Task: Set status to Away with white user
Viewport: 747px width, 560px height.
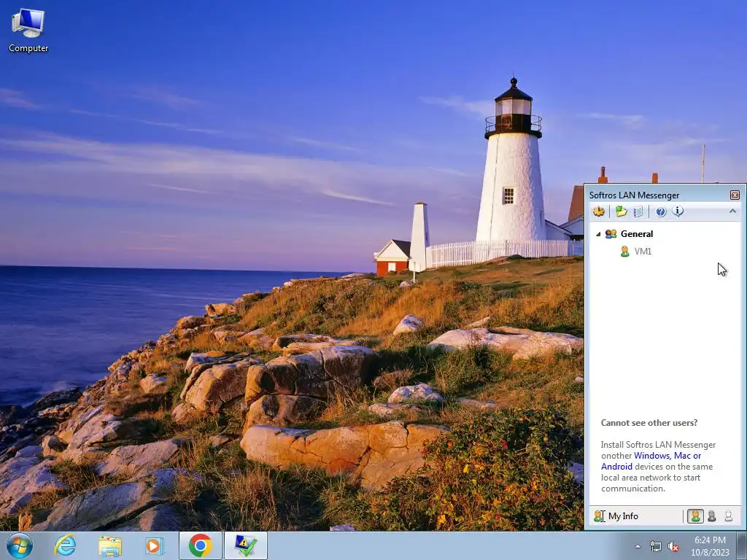Action: pyautogui.click(x=729, y=516)
